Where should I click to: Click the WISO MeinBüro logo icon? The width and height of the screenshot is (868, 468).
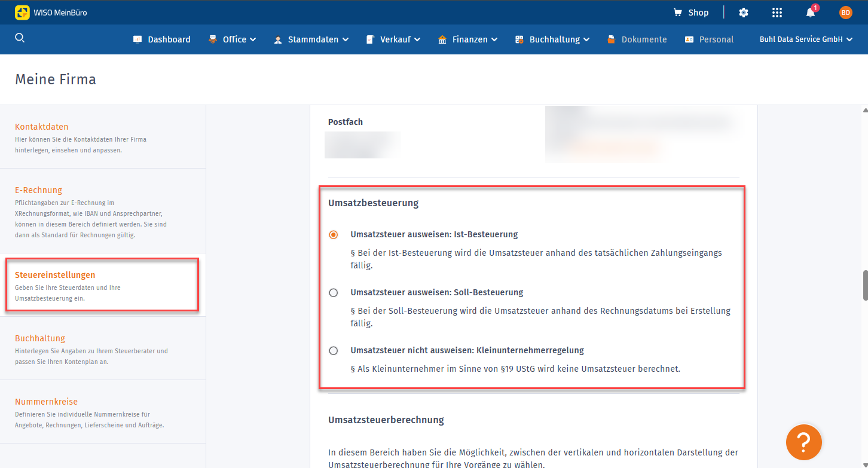click(22, 13)
